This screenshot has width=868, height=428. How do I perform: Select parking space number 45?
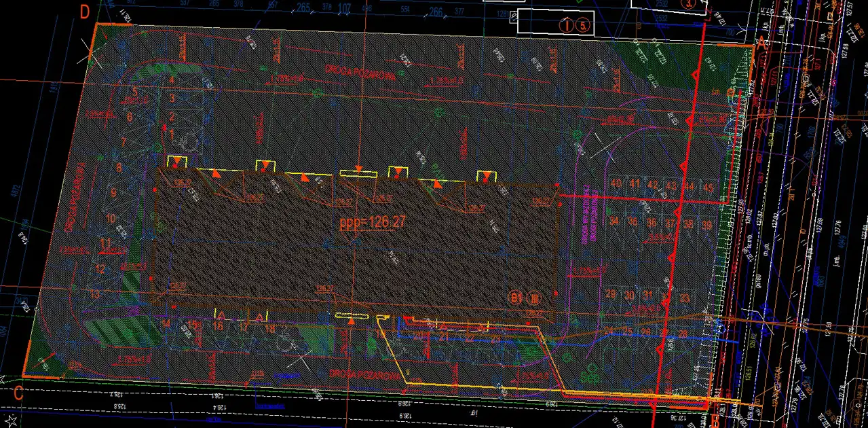coord(708,188)
